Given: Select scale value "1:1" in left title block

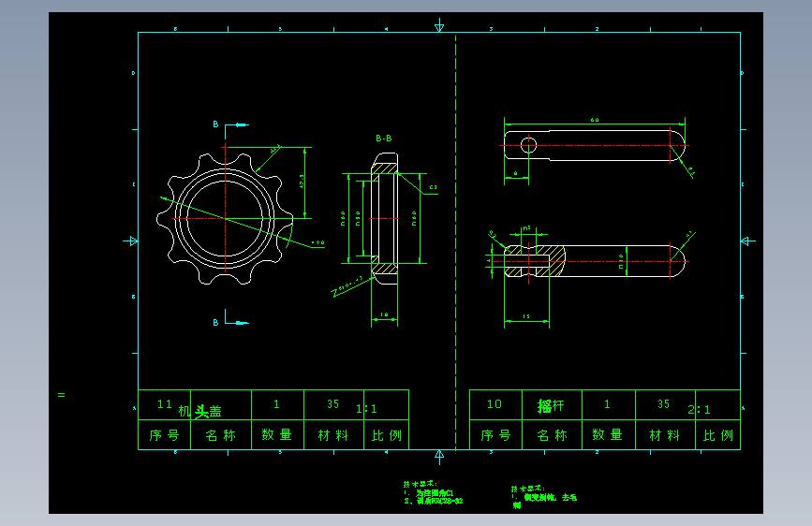Looking at the screenshot, I should (x=366, y=409).
